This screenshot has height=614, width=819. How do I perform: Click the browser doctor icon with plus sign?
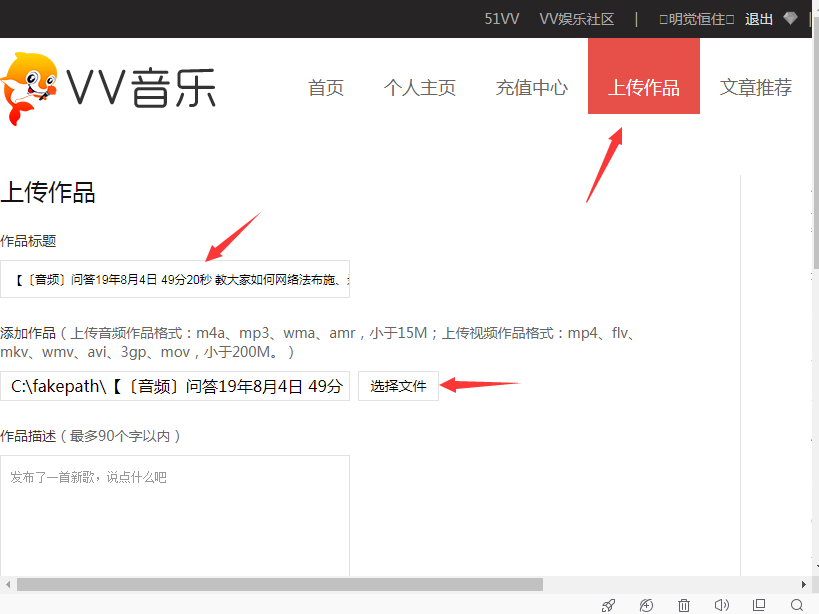coord(647,605)
